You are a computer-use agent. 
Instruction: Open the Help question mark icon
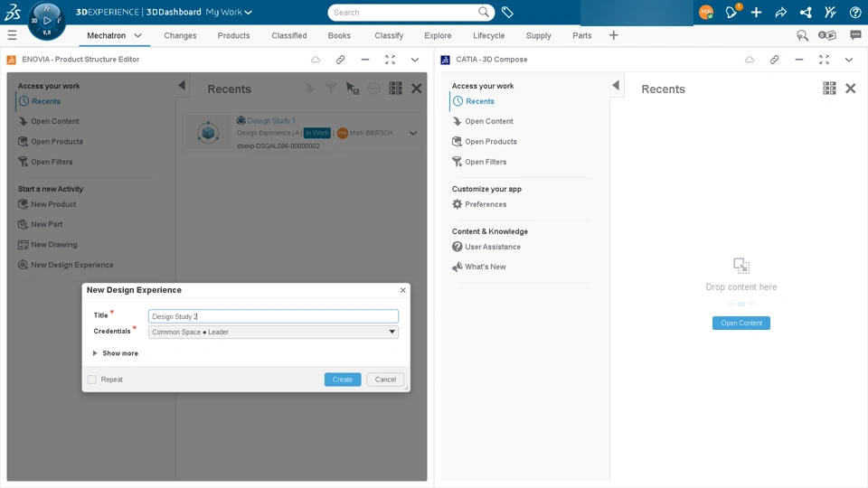tap(855, 12)
